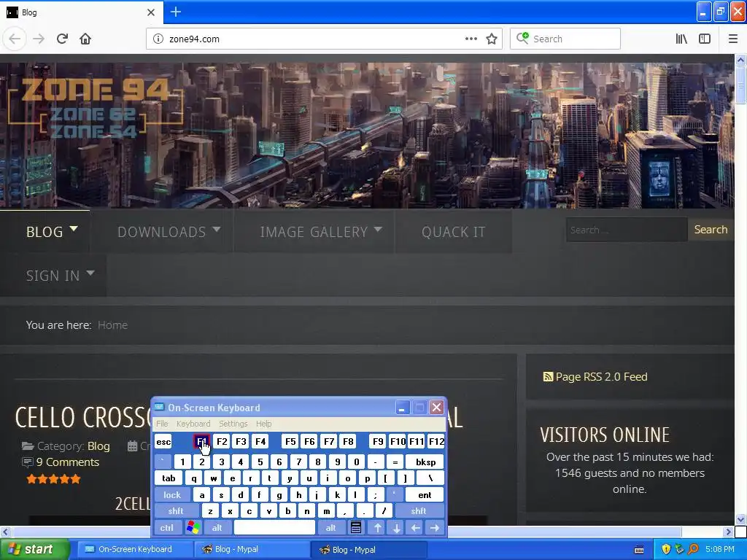This screenshot has width=747, height=560.
Task: Open the Settings menu in On-Screen Keyboard
Action: coord(233,424)
